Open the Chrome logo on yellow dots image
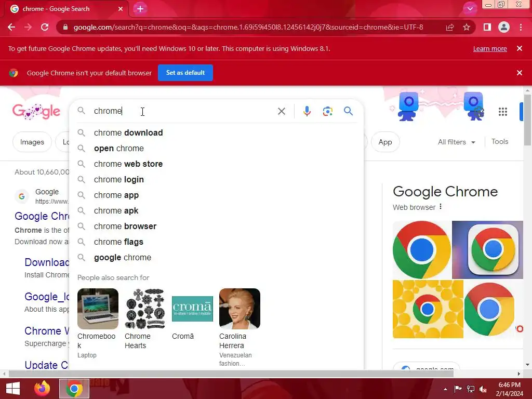The image size is (532, 399). pos(428,309)
